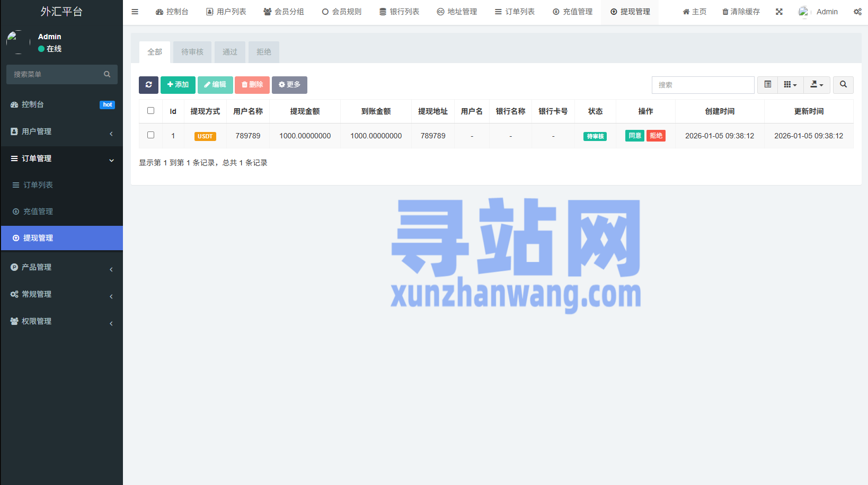The image size is (868, 485).
Task: Click the sidebar menu search magnifier icon
Action: coord(107,75)
